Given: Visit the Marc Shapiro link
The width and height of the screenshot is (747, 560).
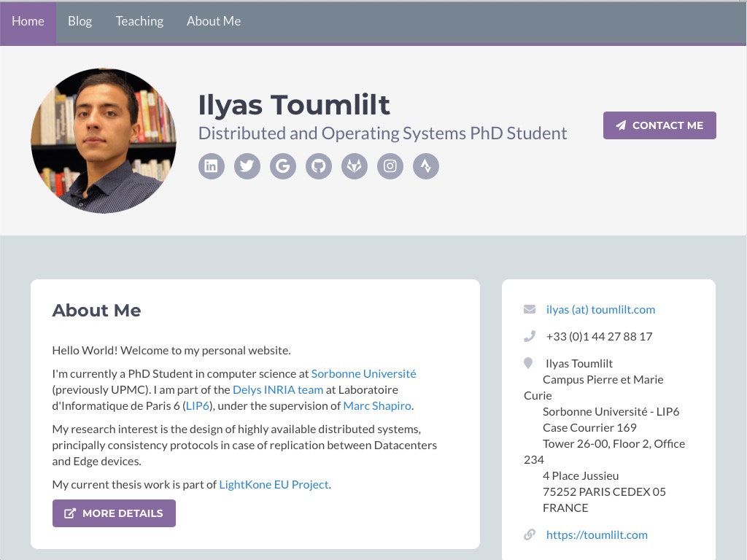Looking at the screenshot, I should pyautogui.click(x=377, y=405).
